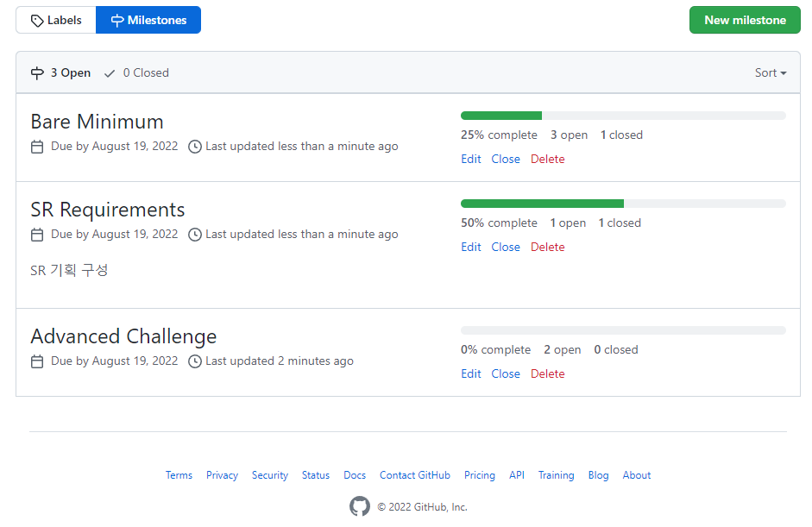
Task: Open the Blog footer link
Action: [598, 475]
